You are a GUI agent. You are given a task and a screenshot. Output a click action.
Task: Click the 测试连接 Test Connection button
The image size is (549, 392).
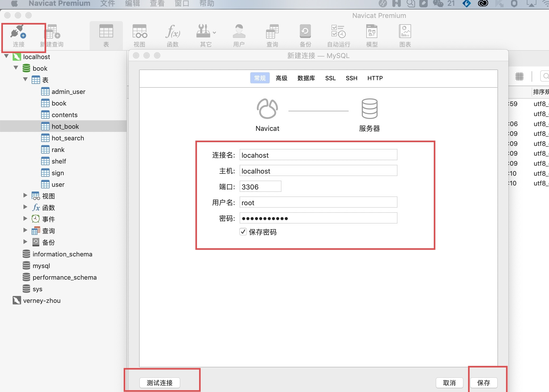click(160, 383)
